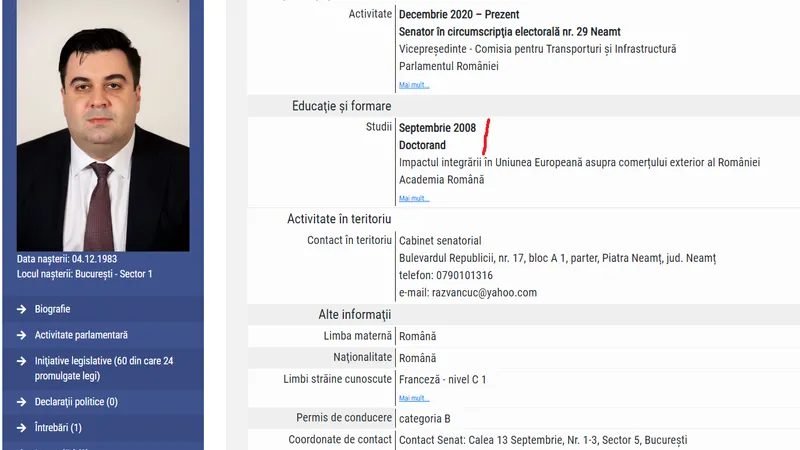The image size is (800, 450).
Task: Click 'Franceză - nivel C 1' text
Action: point(442,380)
